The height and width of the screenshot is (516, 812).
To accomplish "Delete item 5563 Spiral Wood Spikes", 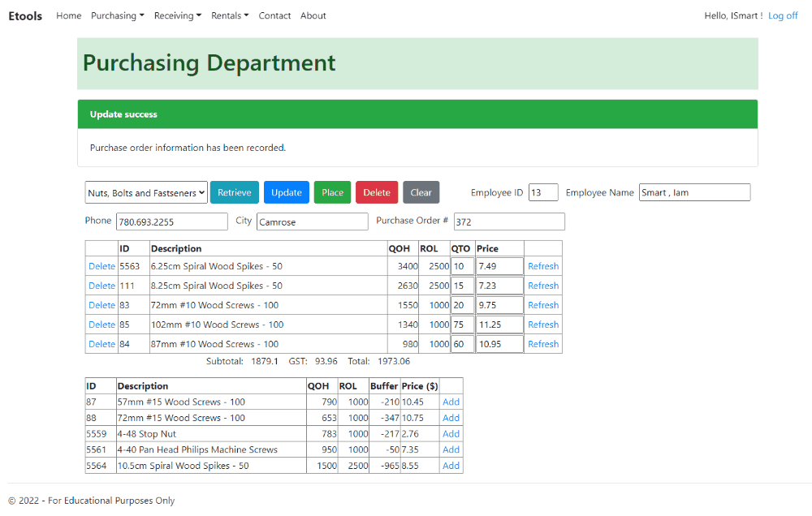I will click(101, 265).
